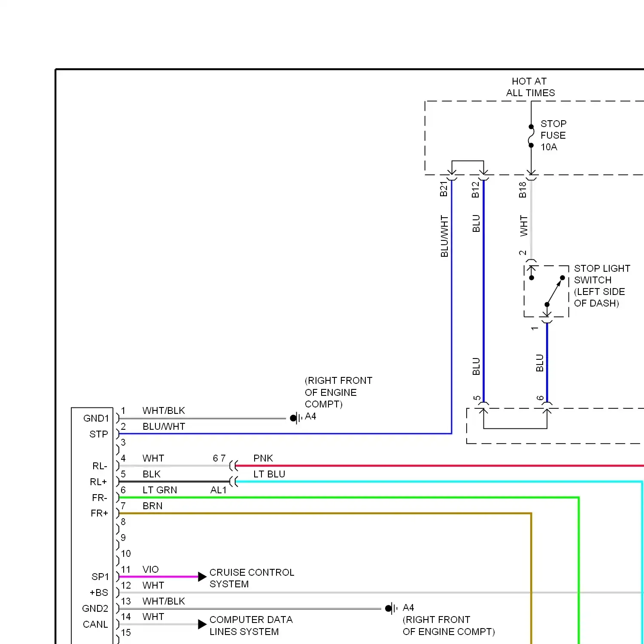Viewport: 644px width, 644px height.
Task: Click the GND1 terminal label
Action: (x=96, y=418)
